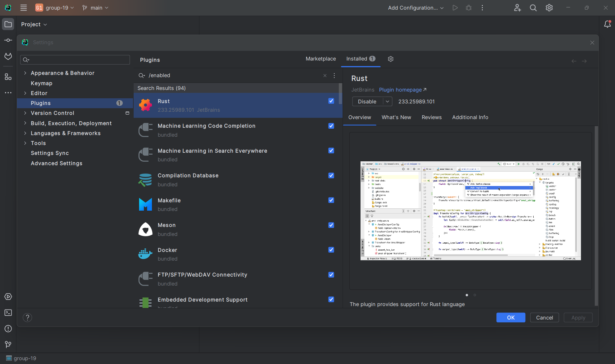Open the Terminal tool window
615x364 pixels.
coord(8,313)
